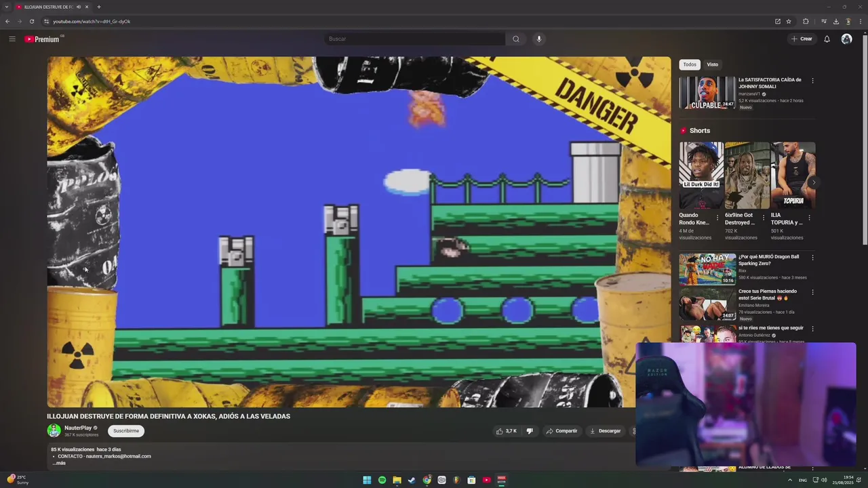Screen dimensions: 868x488
Task: Like the video with thumbs up
Action: (x=507, y=431)
